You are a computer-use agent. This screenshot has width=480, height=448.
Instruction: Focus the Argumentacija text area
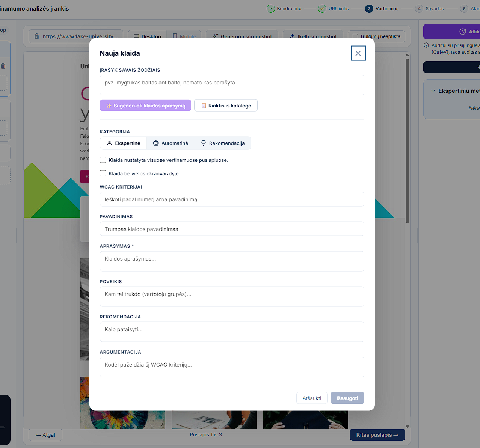pos(232,367)
